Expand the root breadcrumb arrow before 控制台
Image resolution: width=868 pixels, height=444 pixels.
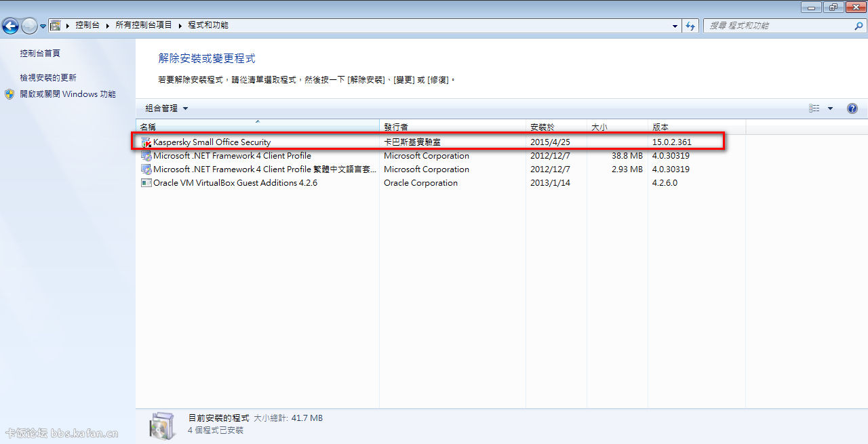(x=68, y=26)
